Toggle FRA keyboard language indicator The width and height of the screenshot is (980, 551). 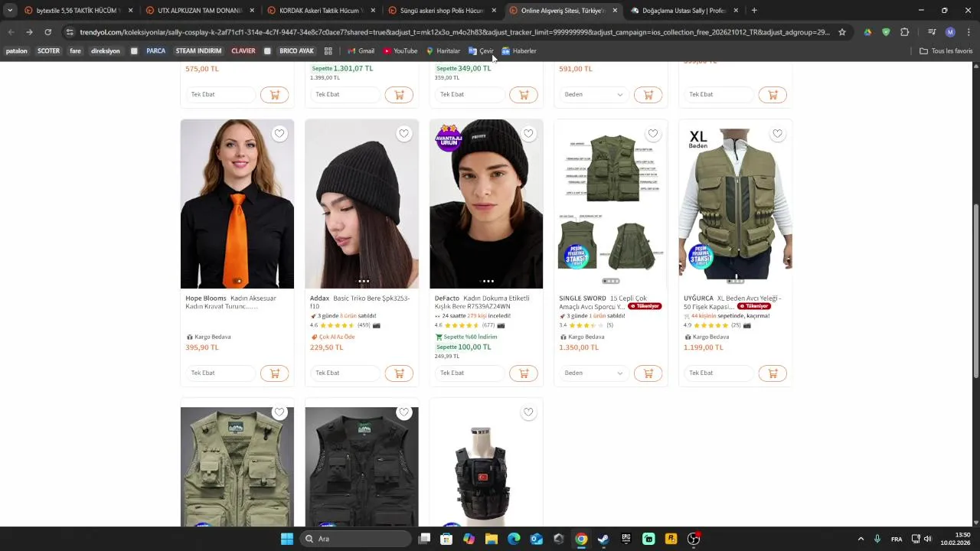click(897, 539)
